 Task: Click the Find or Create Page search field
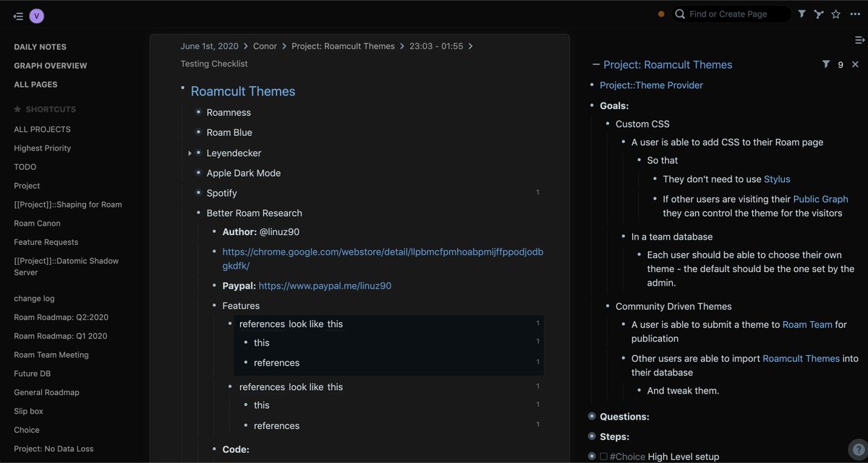731,14
